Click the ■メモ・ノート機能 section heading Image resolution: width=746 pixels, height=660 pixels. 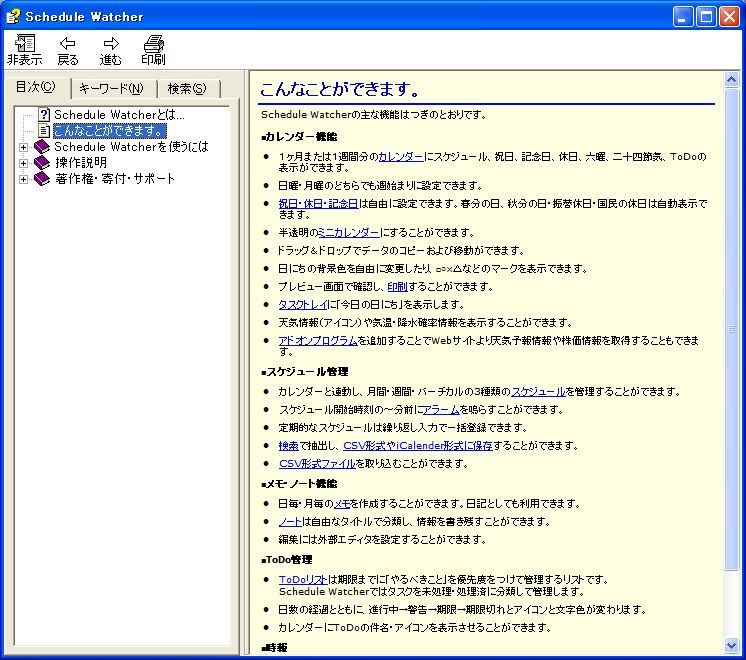[299, 484]
